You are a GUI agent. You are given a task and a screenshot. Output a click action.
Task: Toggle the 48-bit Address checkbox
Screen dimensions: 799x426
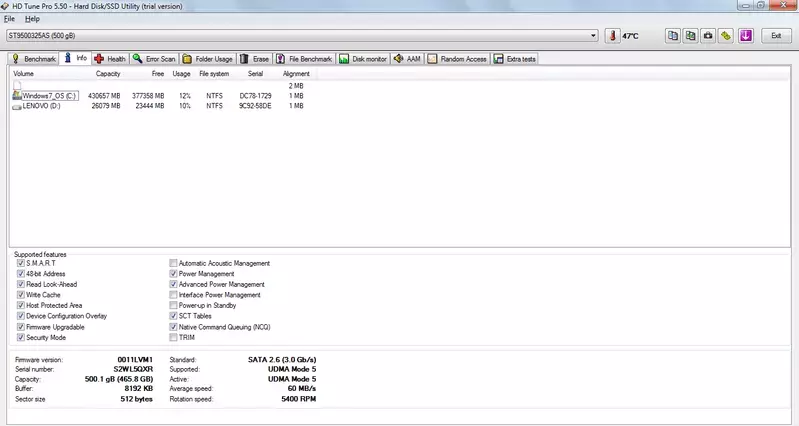pos(21,274)
